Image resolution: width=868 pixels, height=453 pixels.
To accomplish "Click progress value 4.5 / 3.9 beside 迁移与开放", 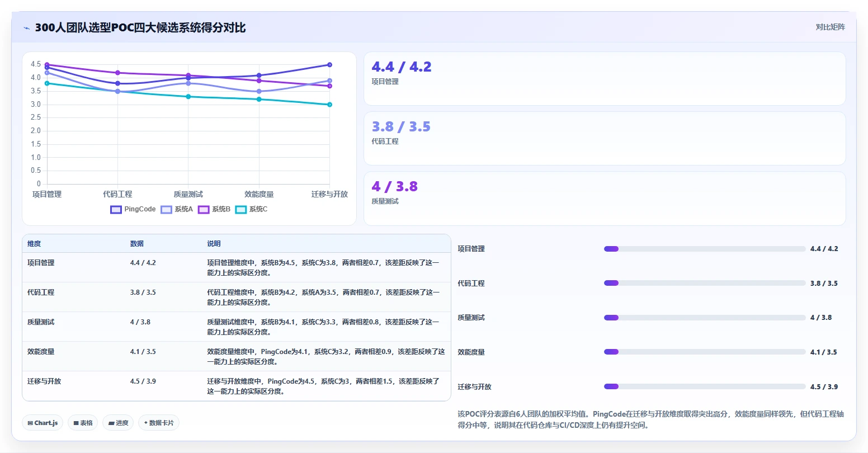I will click(x=824, y=387).
